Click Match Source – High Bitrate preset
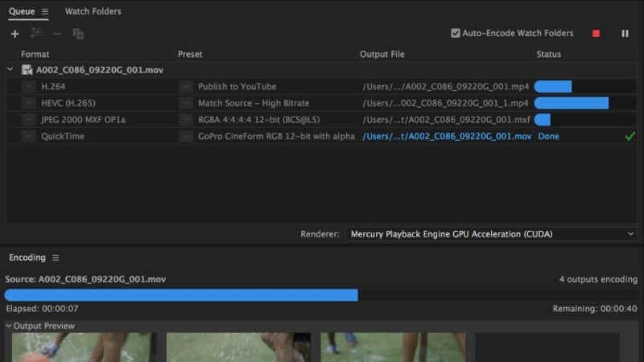This screenshot has height=362, width=644. pyautogui.click(x=254, y=103)
